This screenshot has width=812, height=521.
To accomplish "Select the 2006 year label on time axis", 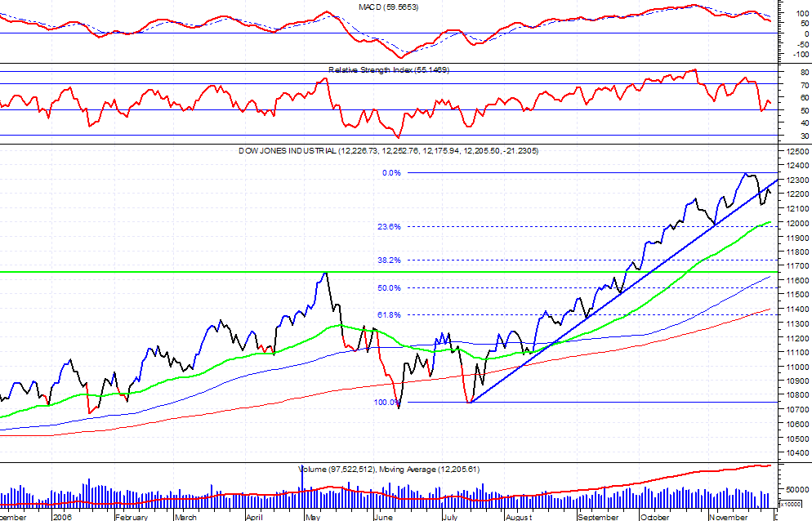I will click(62, 517).
